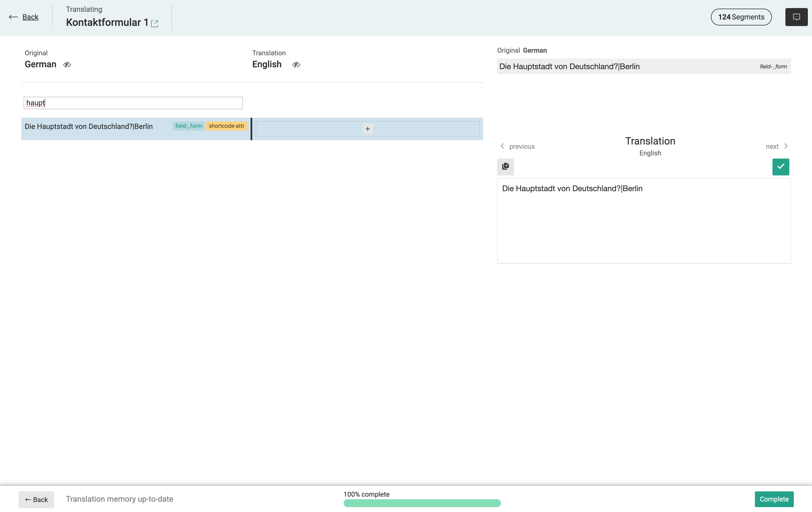Viewport: 812px width, 512px height.
Task: Focus the search field containing haupt
Action: point(133,103)
